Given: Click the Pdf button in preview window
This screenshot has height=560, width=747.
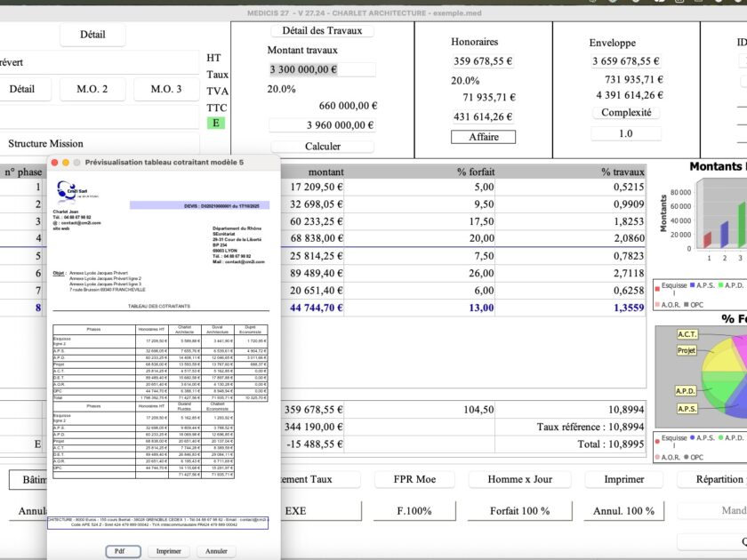Looking at the screenshot, I should pos(123,551).
